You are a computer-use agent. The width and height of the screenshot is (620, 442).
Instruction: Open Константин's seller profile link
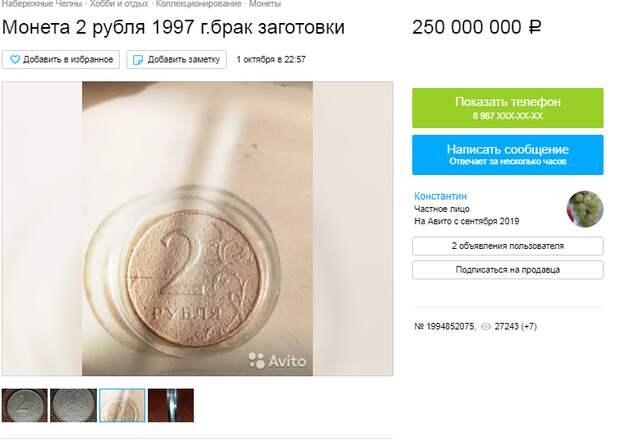(440, 196)
